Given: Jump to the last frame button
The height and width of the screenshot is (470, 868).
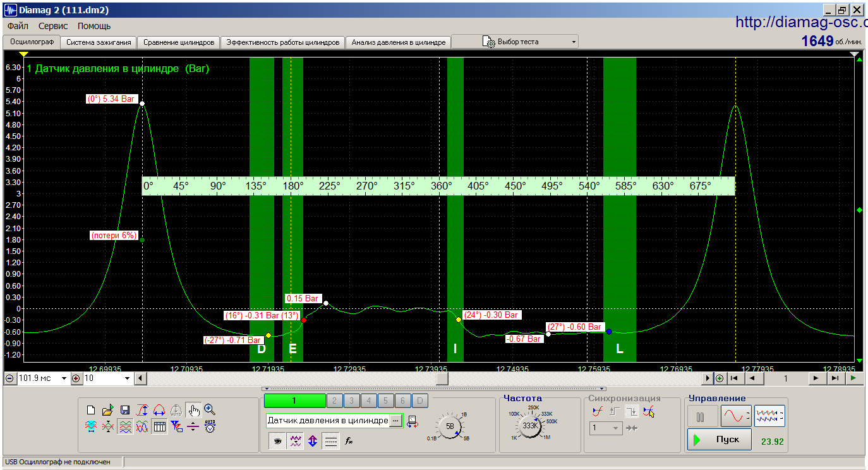Looking at the screenshot, I should pos(835,378).
